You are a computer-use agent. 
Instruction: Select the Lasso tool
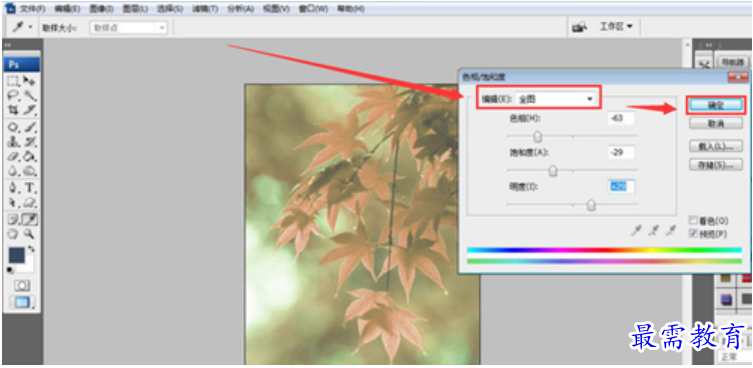(13, 96)
